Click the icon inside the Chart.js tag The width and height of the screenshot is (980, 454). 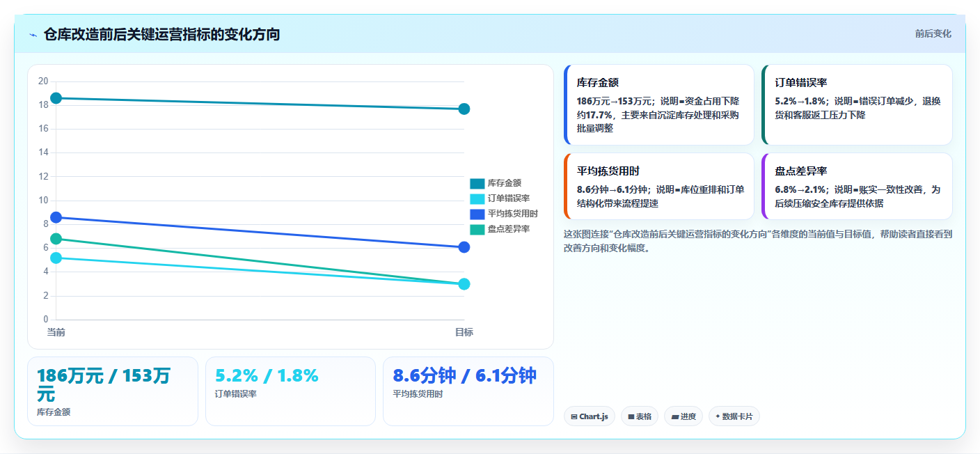(x=574, y=416)
